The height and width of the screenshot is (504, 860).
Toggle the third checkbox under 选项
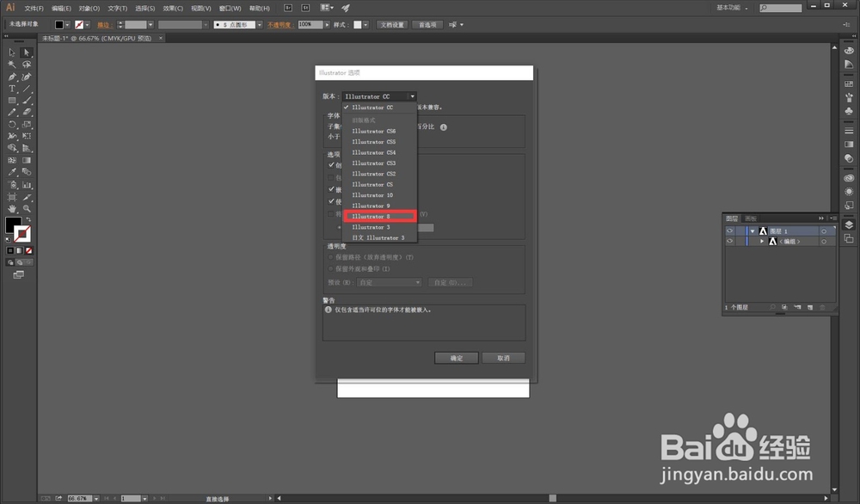331,189
